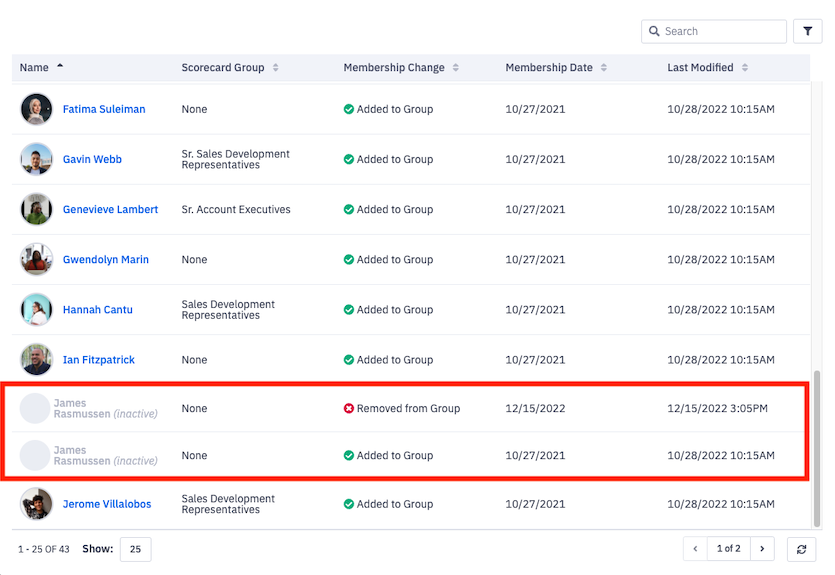The width and height of the screenshot is (835, 575).
Task: Click the Search input field
Action: click(722, 31)
